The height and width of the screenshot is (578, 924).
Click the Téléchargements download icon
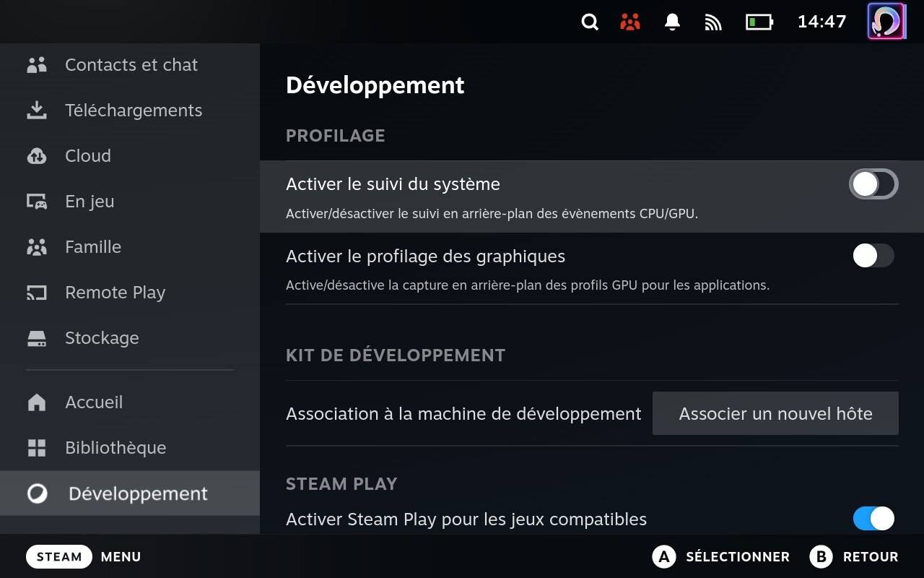click(37, 111)
